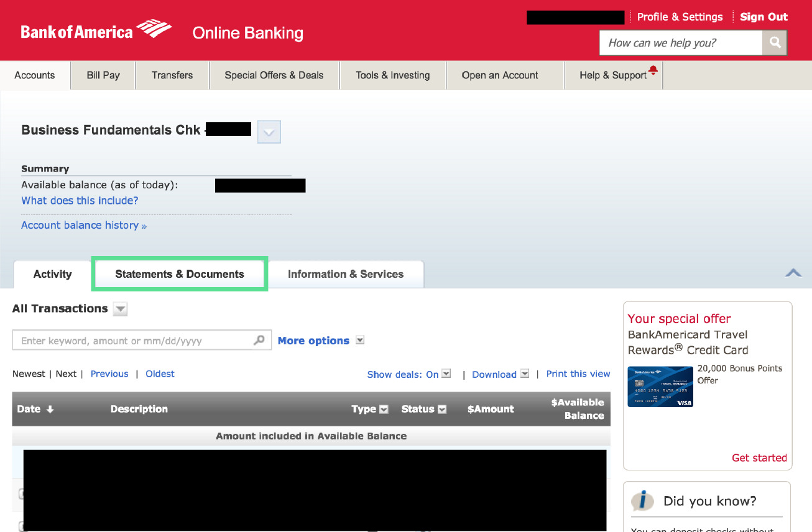
Task: Click the red notification bell on Help & Support
Action: tap(654, 70)
